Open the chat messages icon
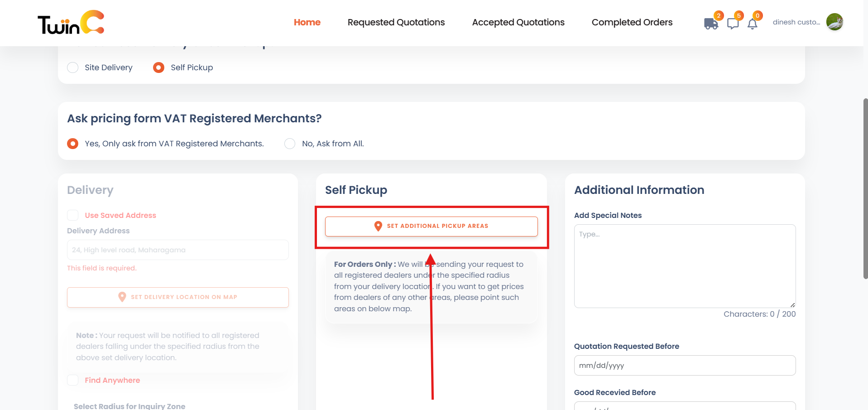This screenshot has height=410, width=868. point(733,24)
